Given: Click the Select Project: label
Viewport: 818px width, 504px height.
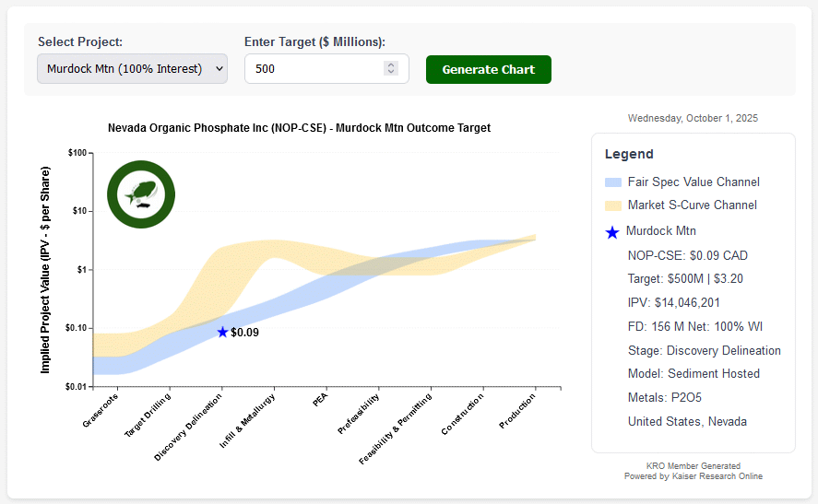Looking at the screenshot, I should 80,41.
